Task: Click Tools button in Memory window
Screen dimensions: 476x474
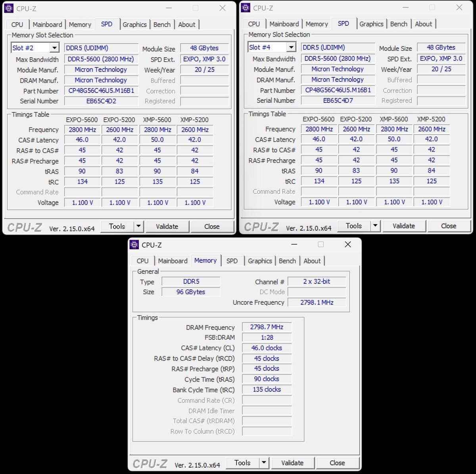Action: [242, 463]
